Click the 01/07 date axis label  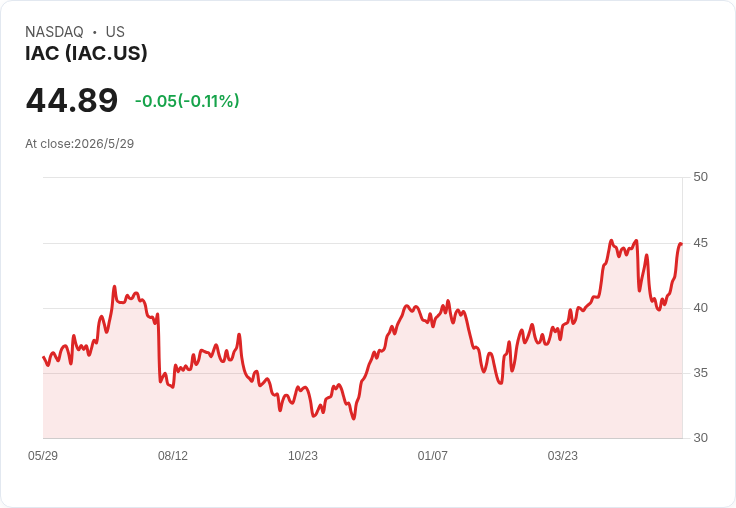point(432,455)
